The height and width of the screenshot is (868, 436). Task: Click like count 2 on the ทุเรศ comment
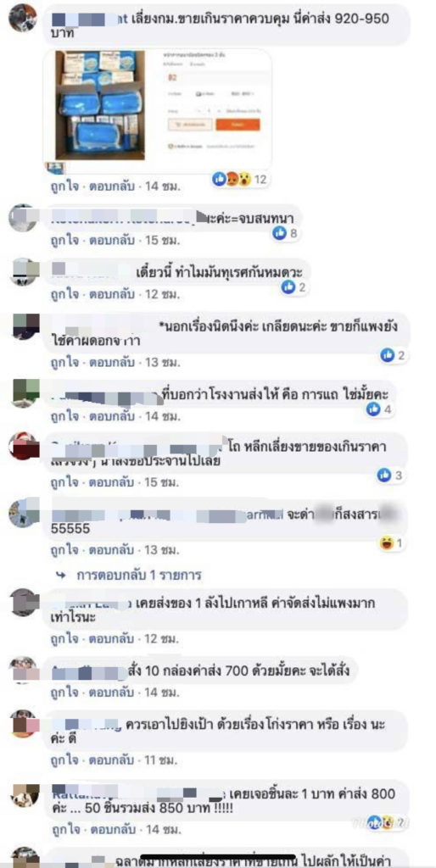pyautogui.click(x=293, y=287)
